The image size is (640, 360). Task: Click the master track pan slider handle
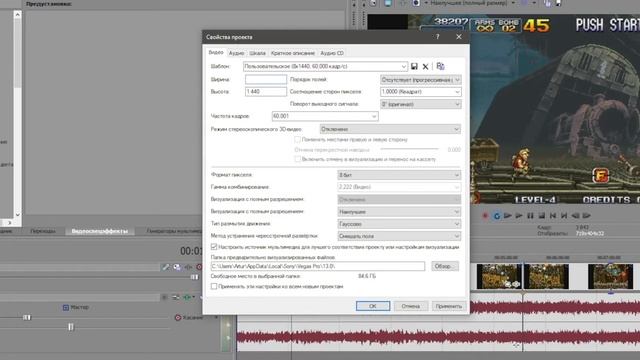71,327
